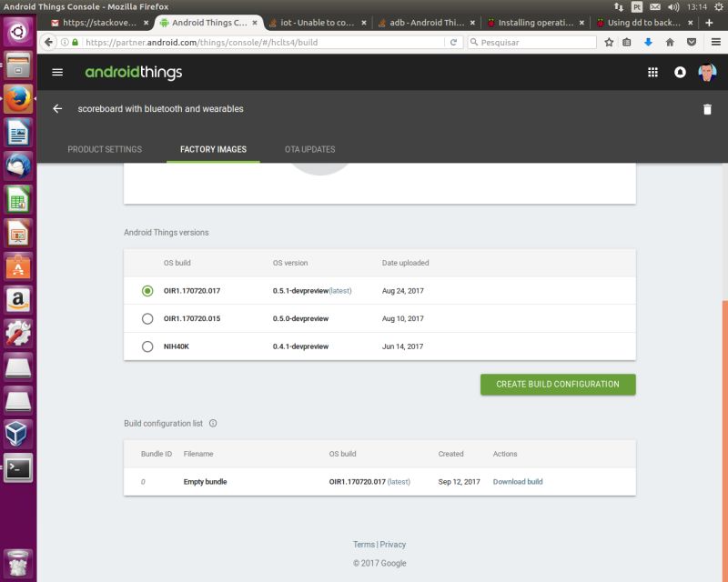Launch Files manager from the dock
The height and width of the screenshot is (582, 728).
[x=18, y=65]
